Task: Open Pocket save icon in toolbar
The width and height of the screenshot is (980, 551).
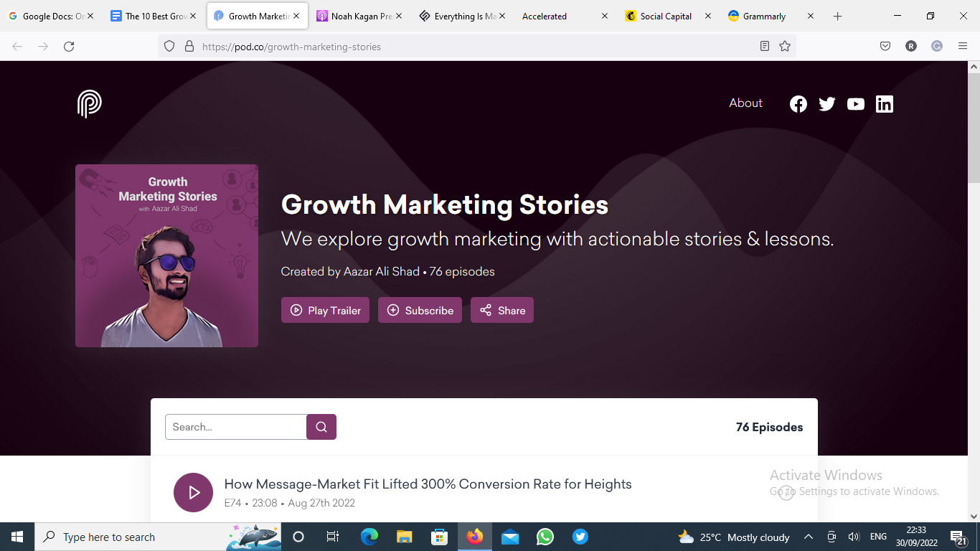Action: click(x=885, y=47)
